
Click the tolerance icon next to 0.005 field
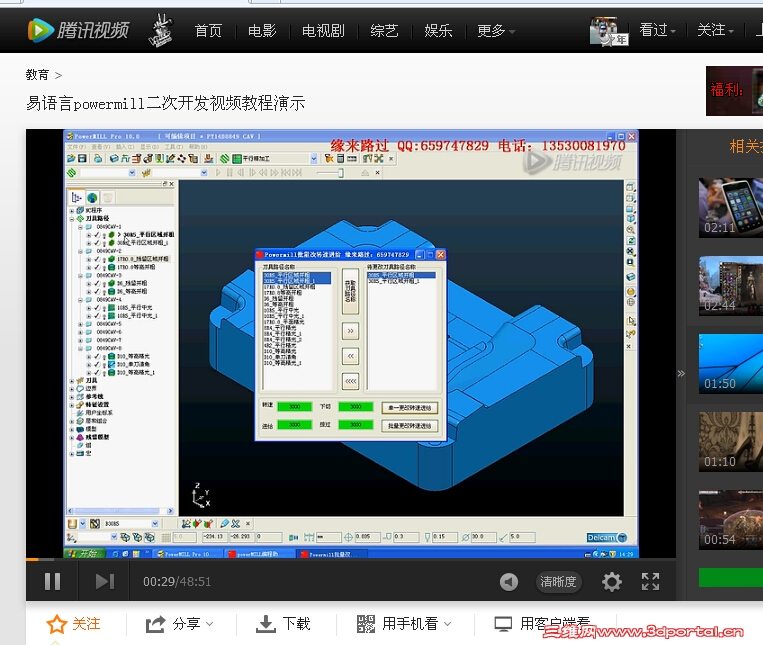pyautogui.click(x=348, y=538)
